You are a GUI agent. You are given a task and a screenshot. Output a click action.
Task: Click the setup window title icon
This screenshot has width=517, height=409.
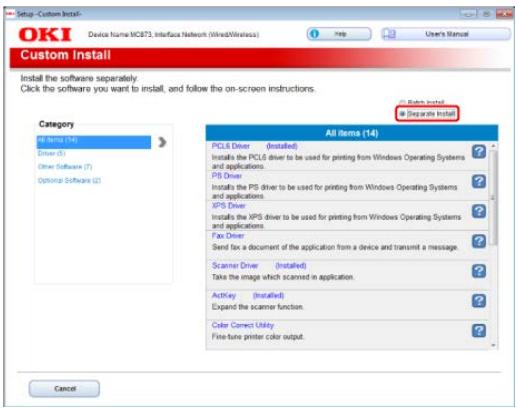pos(10,14)
